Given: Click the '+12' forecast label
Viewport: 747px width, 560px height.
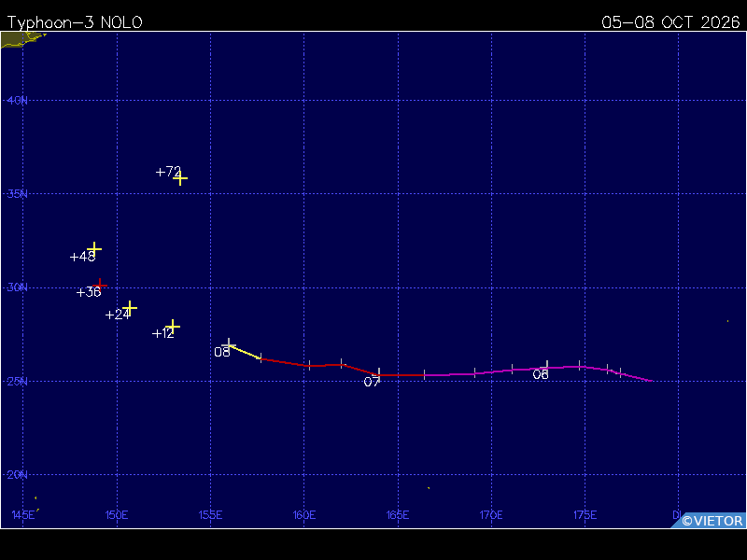Looking at the screenshot, I should 163,333.
